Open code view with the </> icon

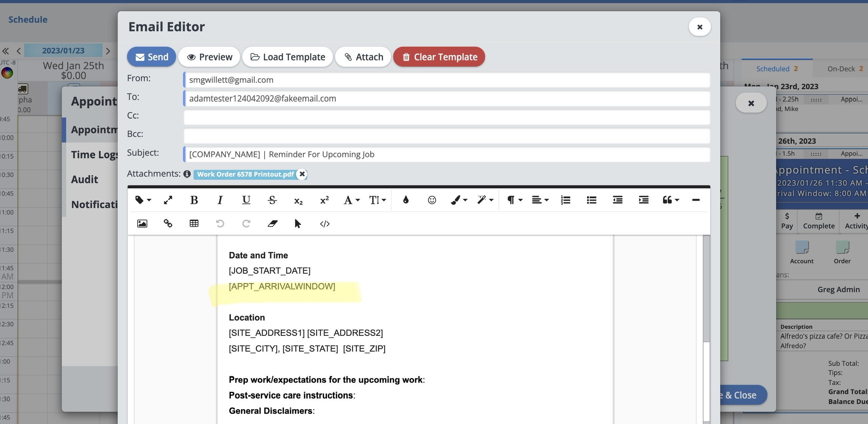[x=324, y=224]
